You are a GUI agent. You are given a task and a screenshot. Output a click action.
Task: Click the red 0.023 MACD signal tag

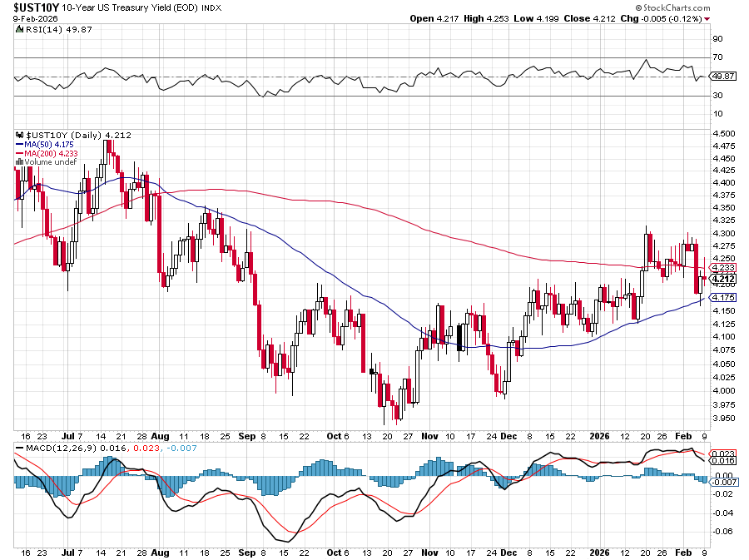721,453
